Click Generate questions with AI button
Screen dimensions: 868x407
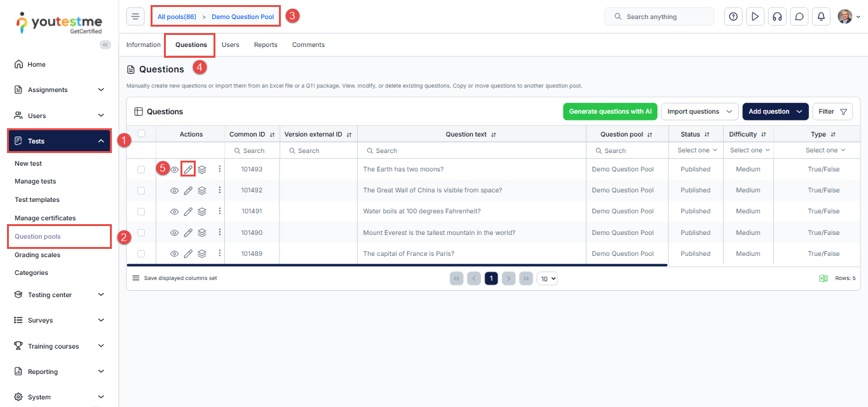[610, 112]
